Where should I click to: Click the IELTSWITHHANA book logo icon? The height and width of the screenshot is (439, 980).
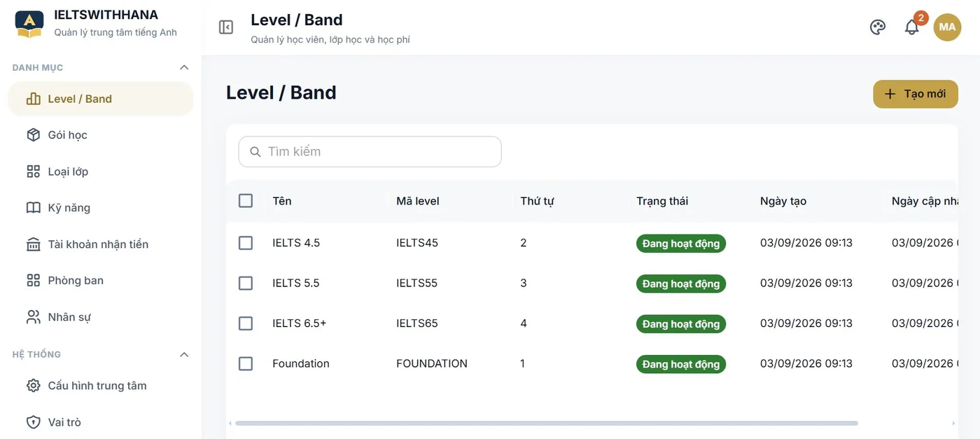pyautogui.click(x=29, y=25)
